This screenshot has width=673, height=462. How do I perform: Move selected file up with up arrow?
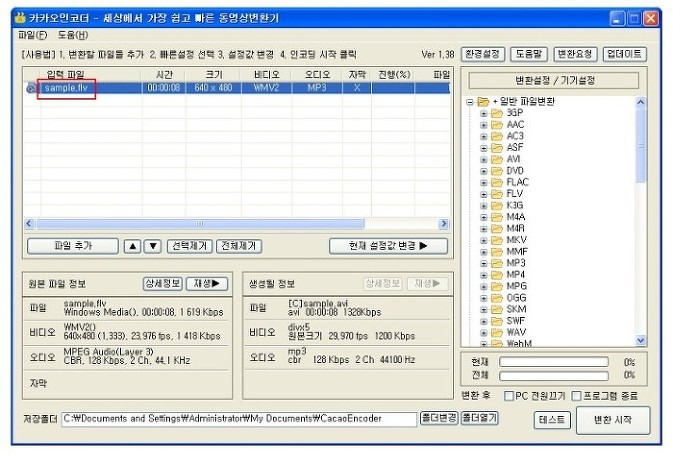tap(133, 246)
